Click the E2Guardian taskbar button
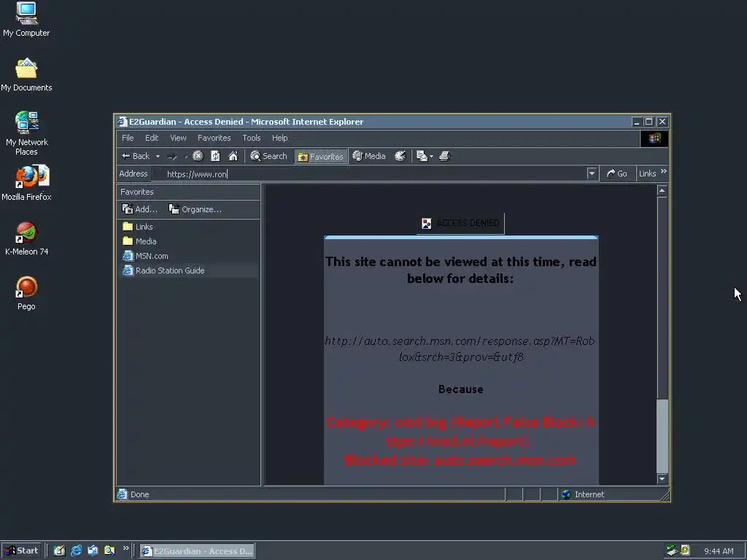 point(197,551)
